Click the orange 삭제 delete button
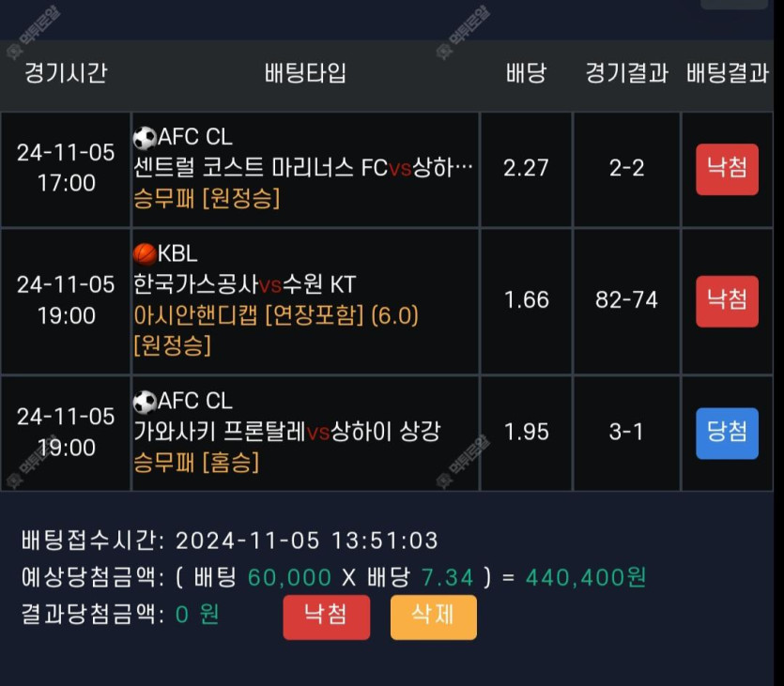This screenshot has height=686, width=784. (x=434, y=617)
